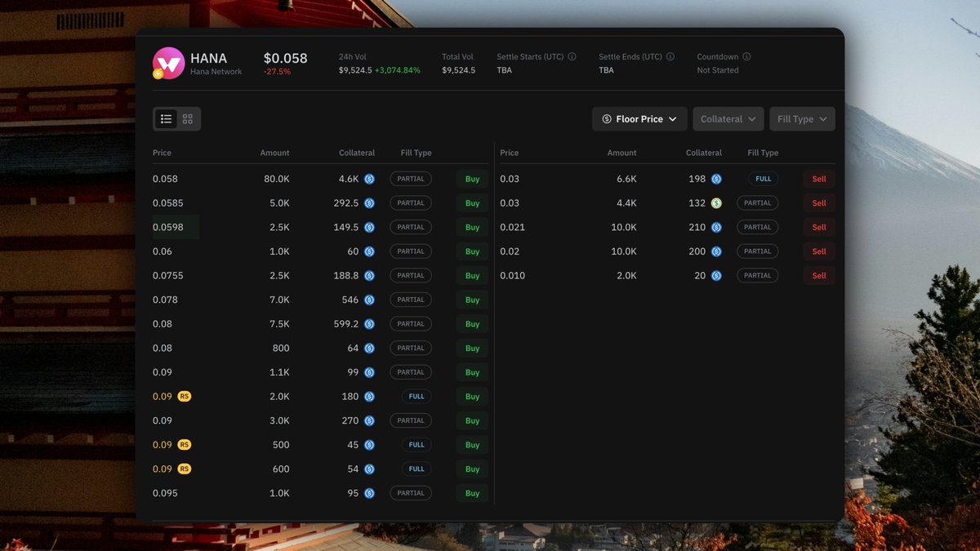The width and height of the screenshot is (980, 551).
Task: Buy the 0.0585 price offer
Action: click(472, 203)
